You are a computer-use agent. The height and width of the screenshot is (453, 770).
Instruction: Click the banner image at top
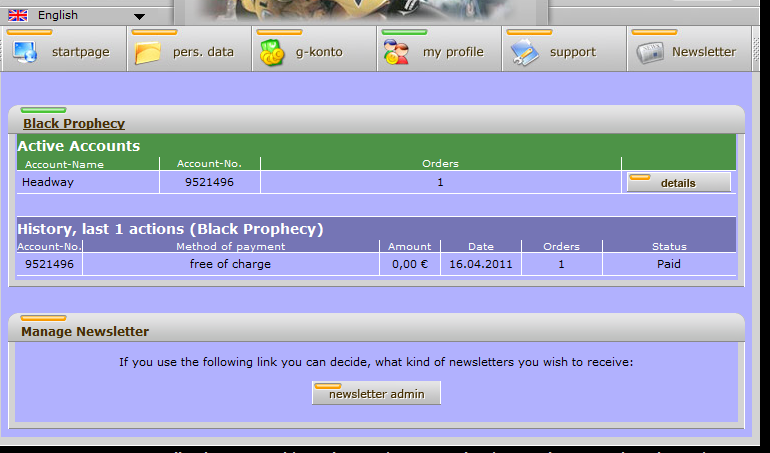click(361, 11)
